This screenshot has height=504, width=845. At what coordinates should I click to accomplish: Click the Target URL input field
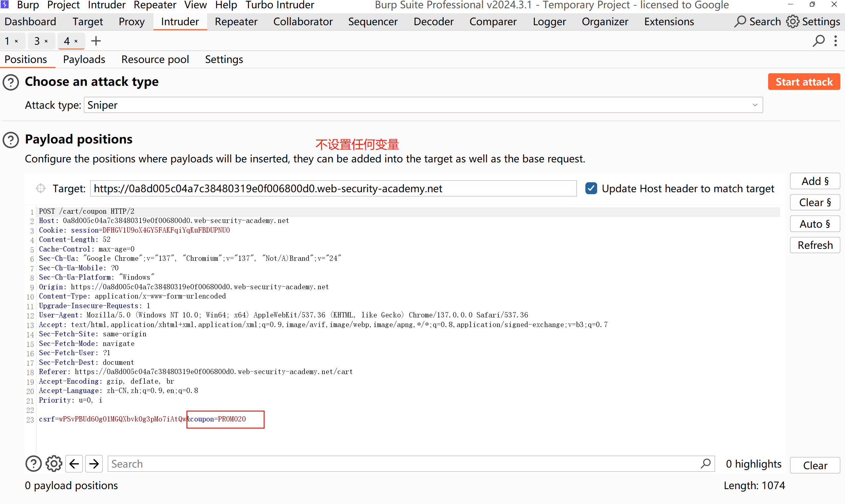click(x=333, y=188)
